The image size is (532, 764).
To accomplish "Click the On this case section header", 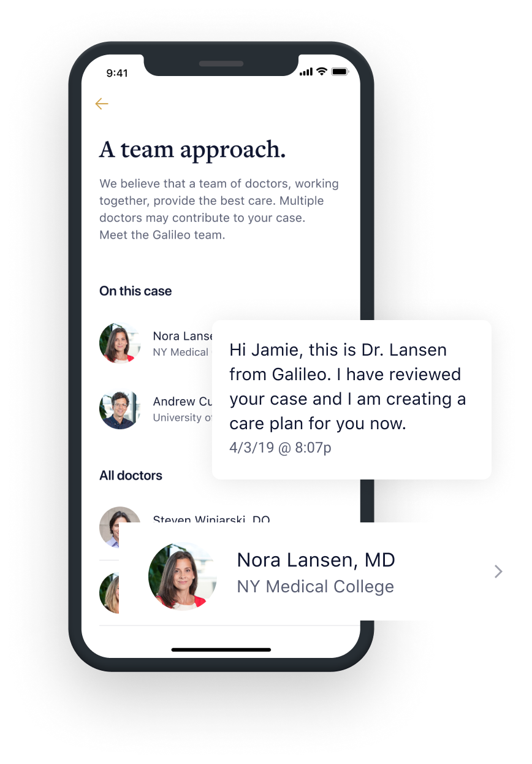I will tap(135, 291).
